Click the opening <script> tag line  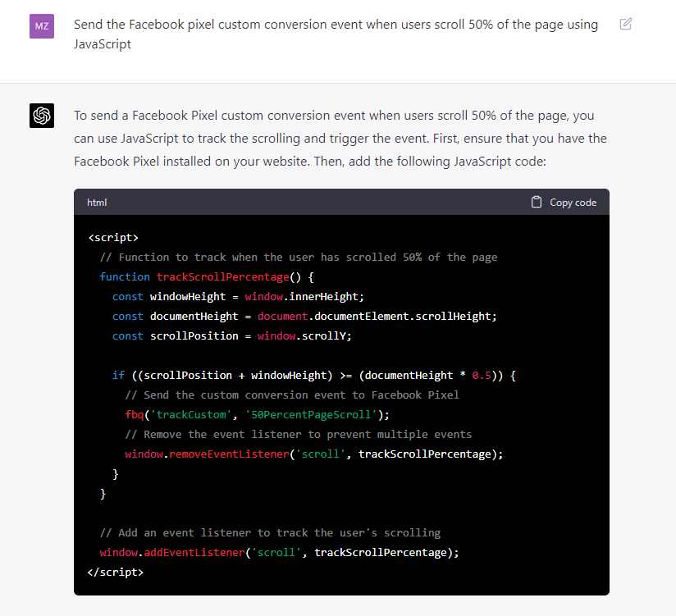pos(113,238)
